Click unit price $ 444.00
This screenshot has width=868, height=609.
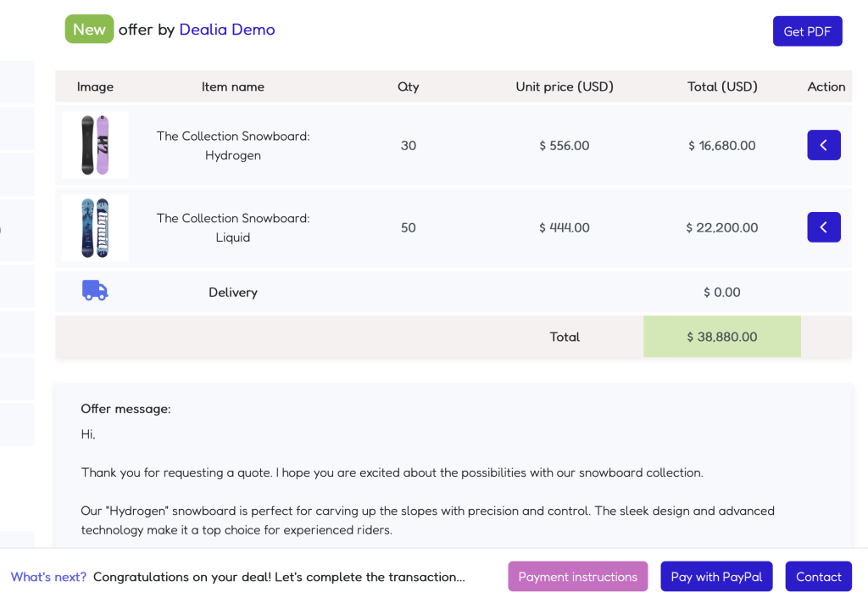[564, 228]
